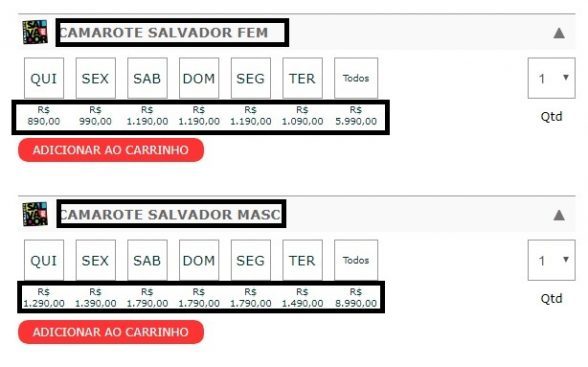Open the FEM quantity dropdown

tap(551, 78)
